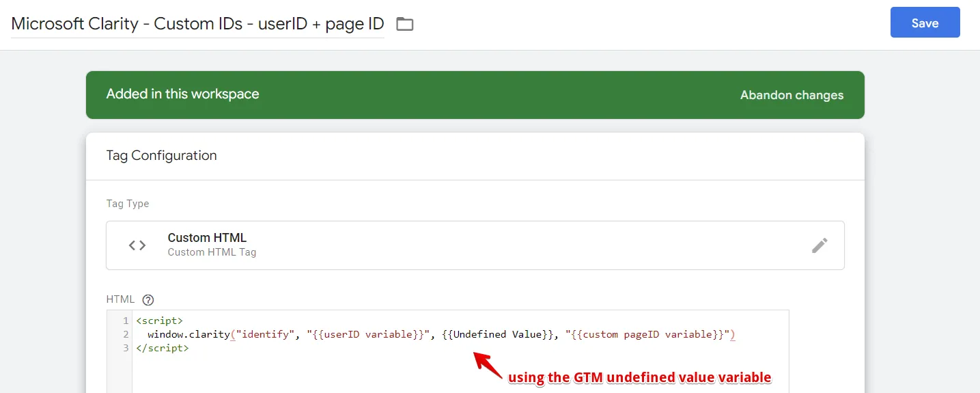Click the pencil icon to edit tag type
The height and width of the screenshot is (393, 980).
(820, 245)
